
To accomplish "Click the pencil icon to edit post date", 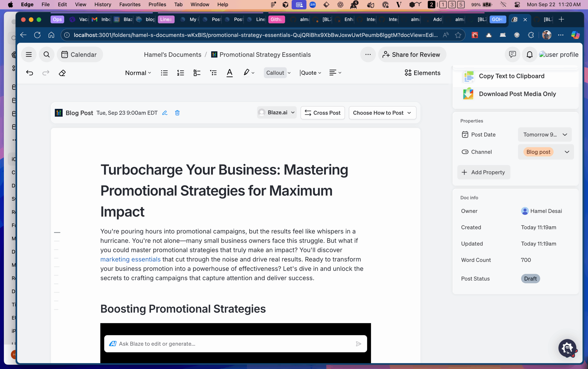I will 165,113.
